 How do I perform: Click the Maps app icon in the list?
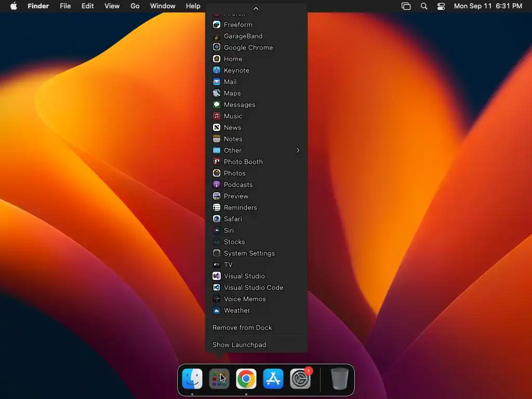(x=217, y=93)
